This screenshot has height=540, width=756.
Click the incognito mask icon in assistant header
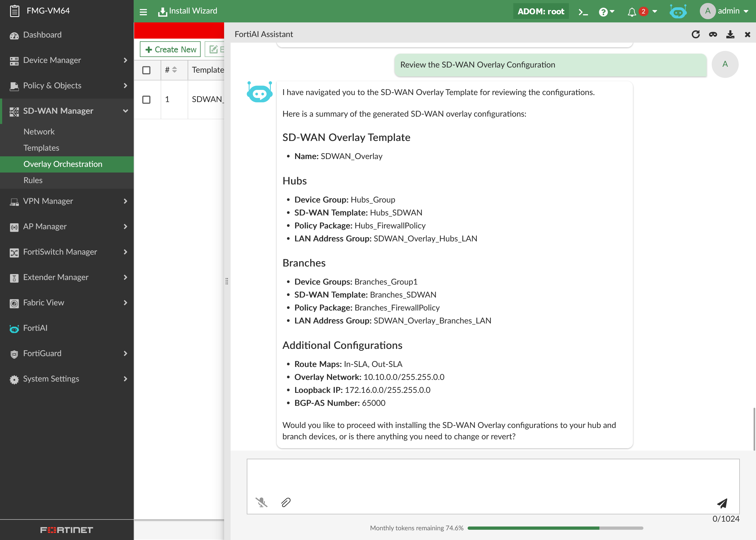(x=713, y=34)
